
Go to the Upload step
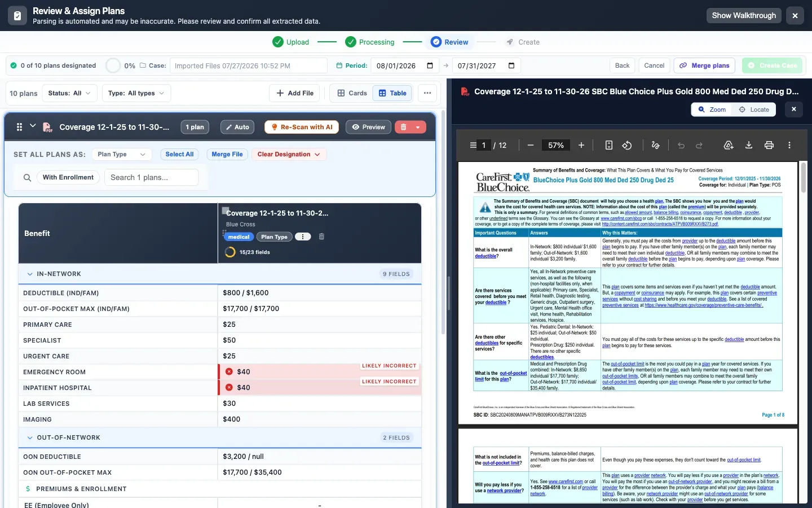291,42
